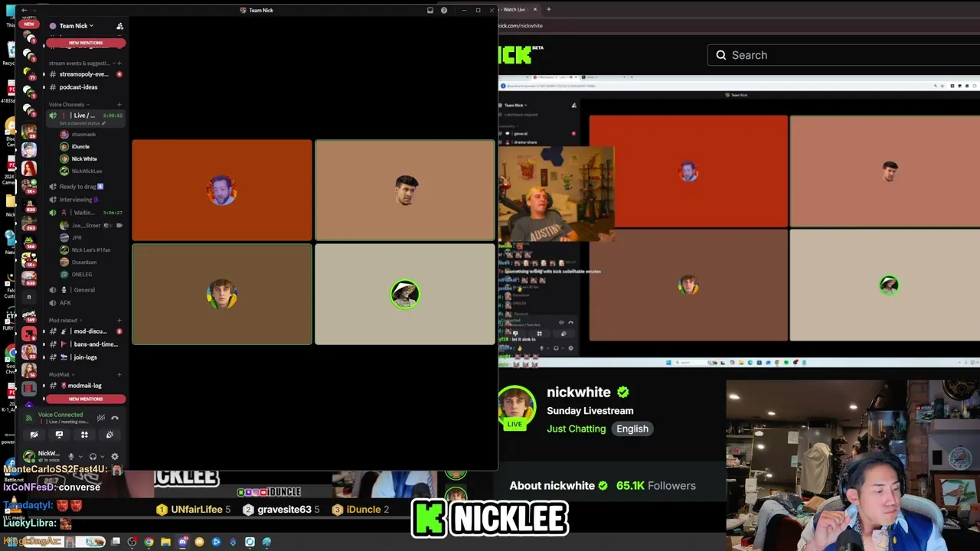
Task: Focus the speaking green-ringed video tile
Action: (405, 294)
